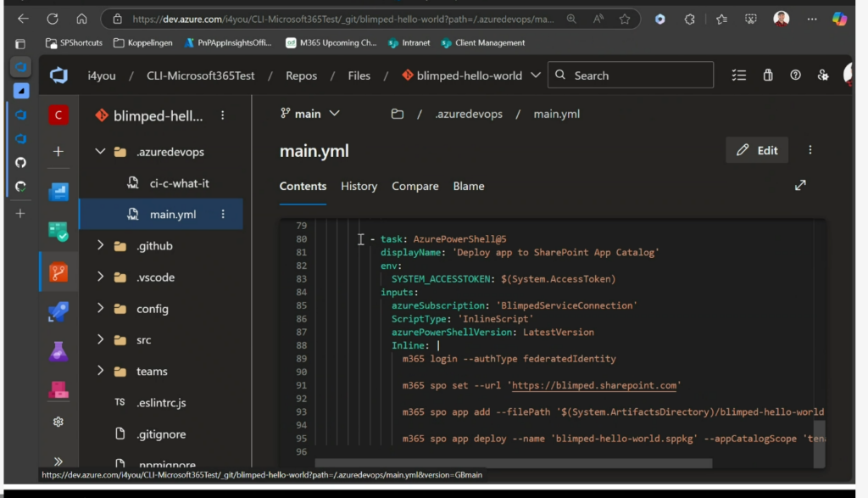The image size is (868, 498).
Task: Expand the src folder
Action: (100, 339)
